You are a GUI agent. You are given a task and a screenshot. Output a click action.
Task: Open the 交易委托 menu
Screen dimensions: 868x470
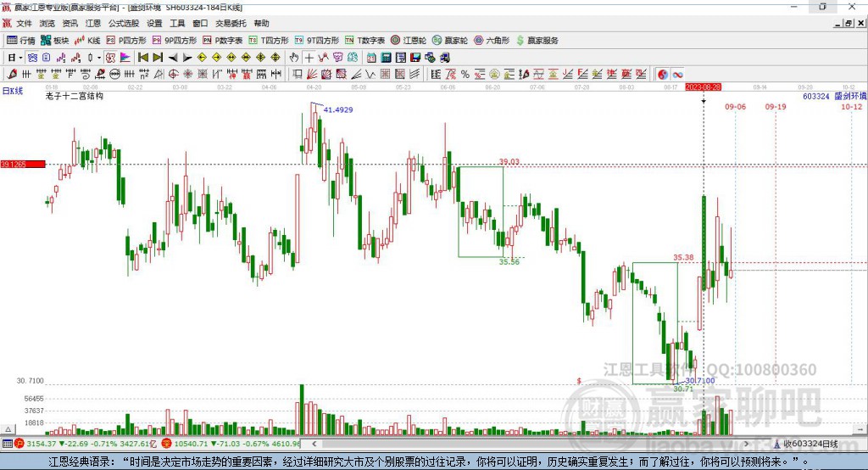pyautogui.click(x=231, y=23)
